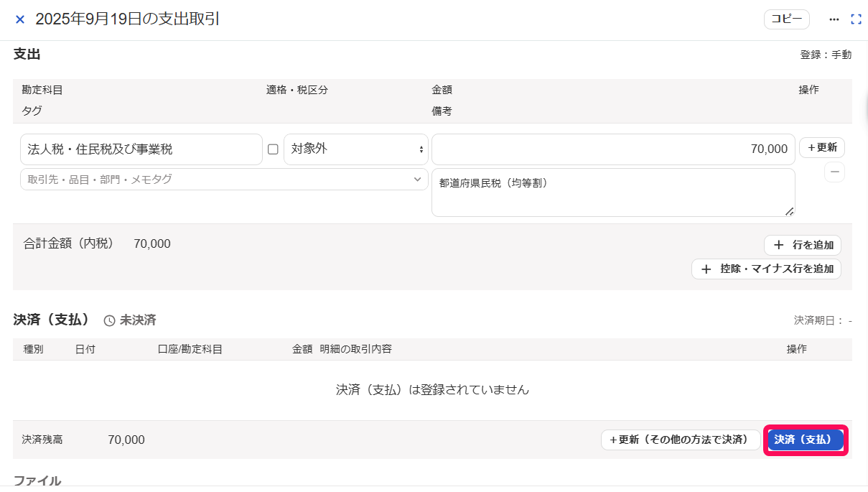Click the amount field showing 70,000
The image size is (868, 492).
(613, 149)
